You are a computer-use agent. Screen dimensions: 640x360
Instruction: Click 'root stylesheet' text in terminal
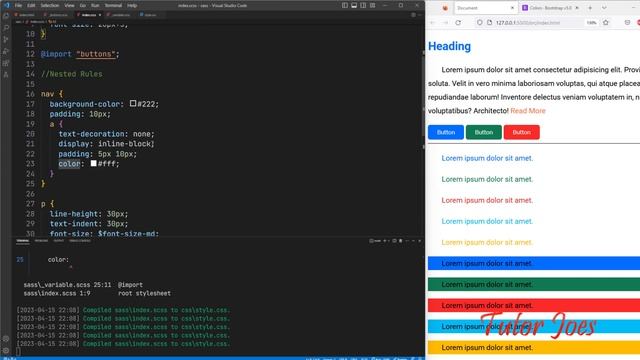144,293
